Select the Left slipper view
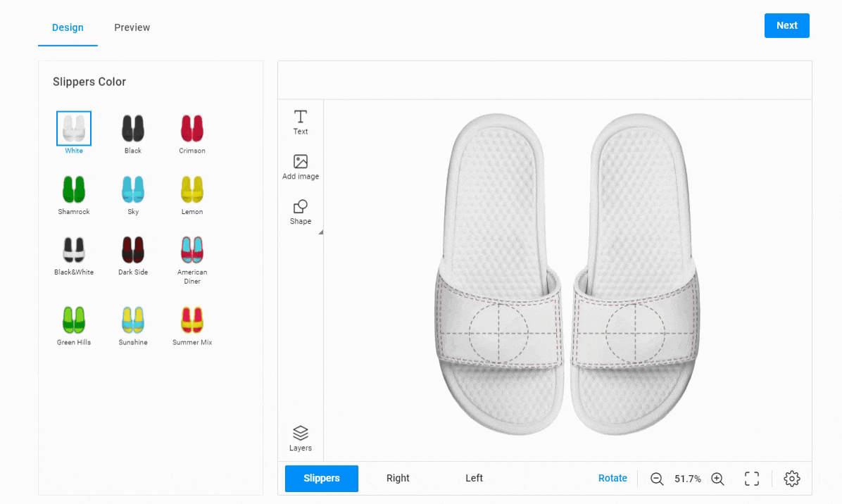This screenshot has width=842, height=504. pos(475,478)
